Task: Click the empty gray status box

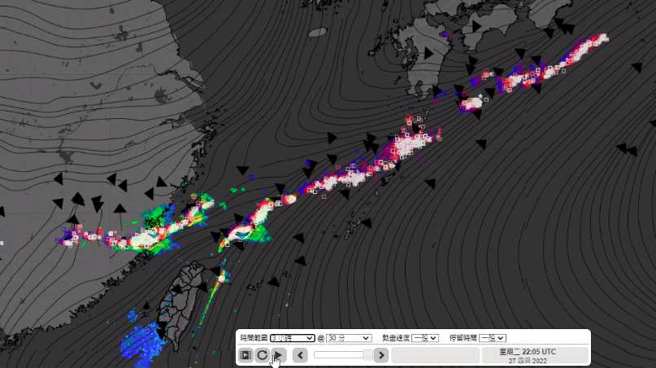Action: (x=436, y=355)
